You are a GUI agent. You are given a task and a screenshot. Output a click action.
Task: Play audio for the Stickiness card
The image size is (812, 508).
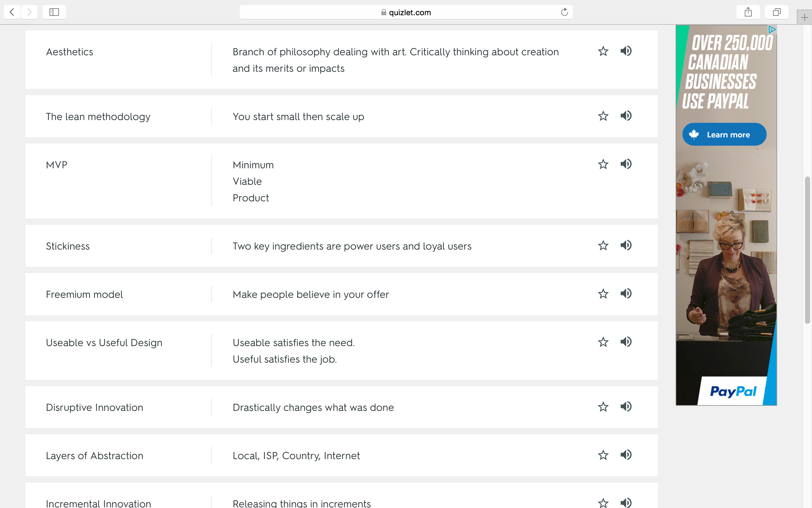(626, 246)
